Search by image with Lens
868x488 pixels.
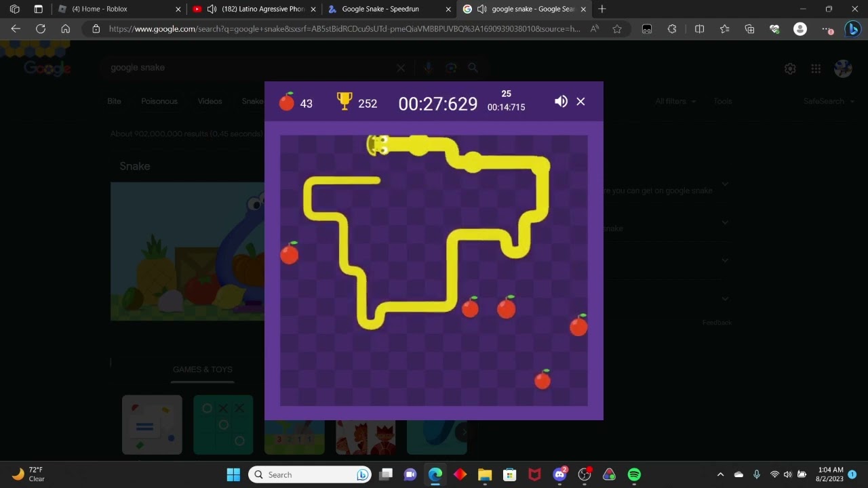point(451,68)
